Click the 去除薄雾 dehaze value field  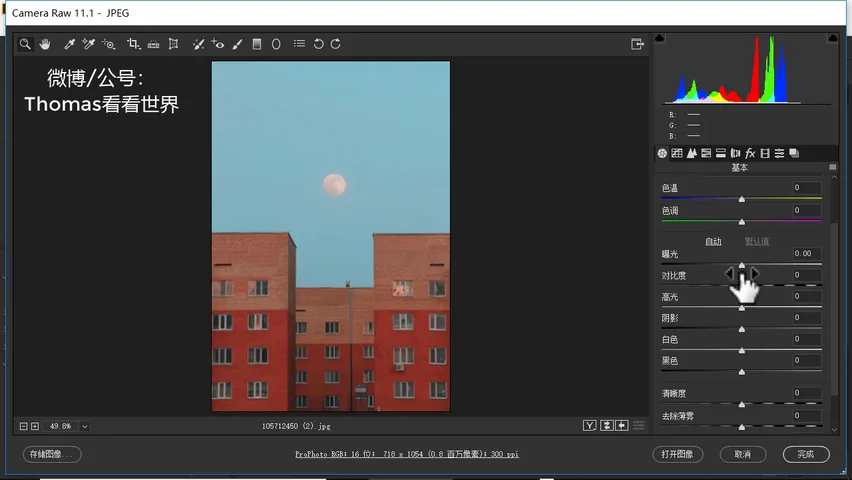806,415
